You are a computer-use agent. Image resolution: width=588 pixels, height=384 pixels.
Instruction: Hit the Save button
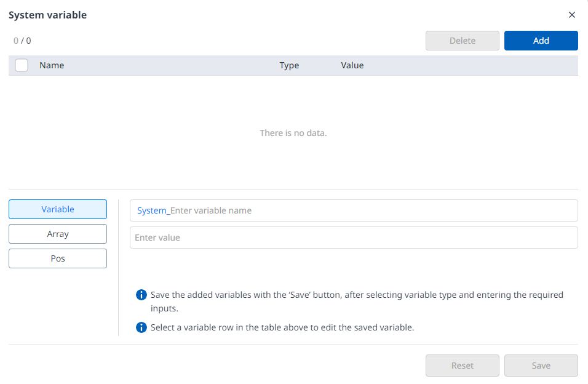(541, 366)
